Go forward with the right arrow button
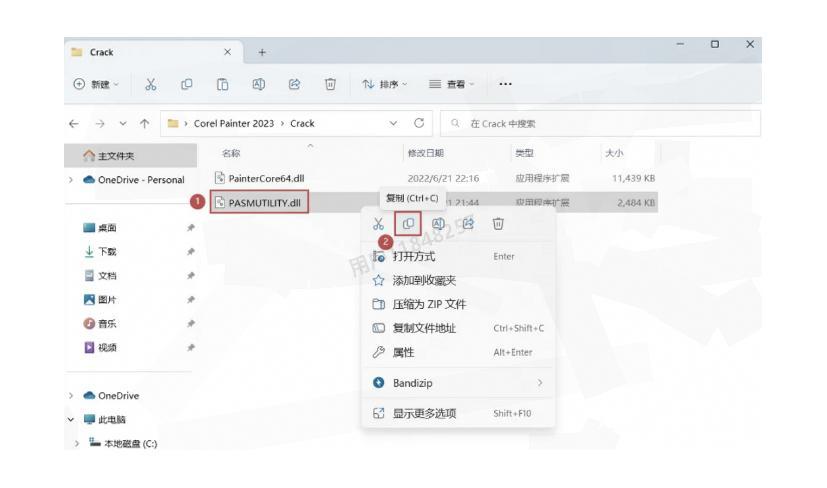 tap(99, 123)
